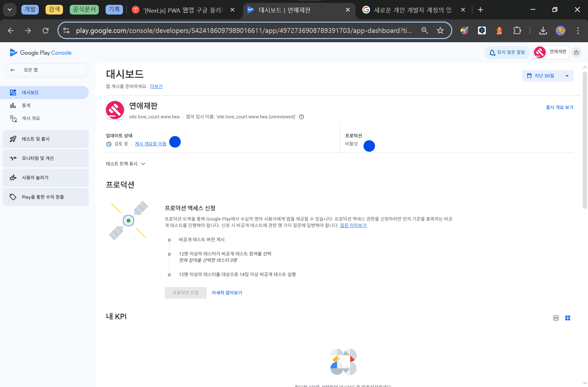Viewport: 588px width, 387px height.
Task: Open site information icon in address bar
Action: [67, 31]
